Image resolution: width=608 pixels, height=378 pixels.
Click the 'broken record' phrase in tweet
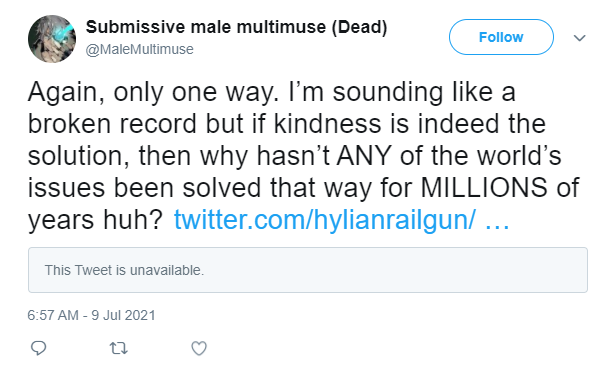tap(112, 124)
